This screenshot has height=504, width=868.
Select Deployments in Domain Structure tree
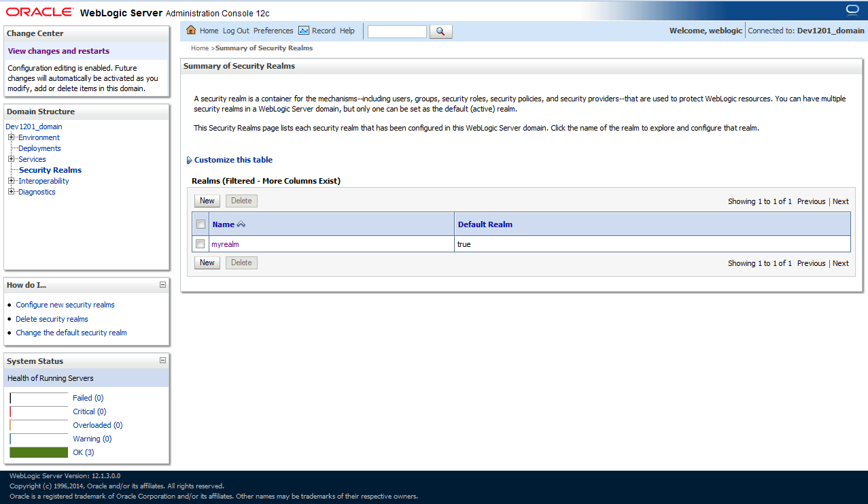pyautogui.click(x=39, y=148)
